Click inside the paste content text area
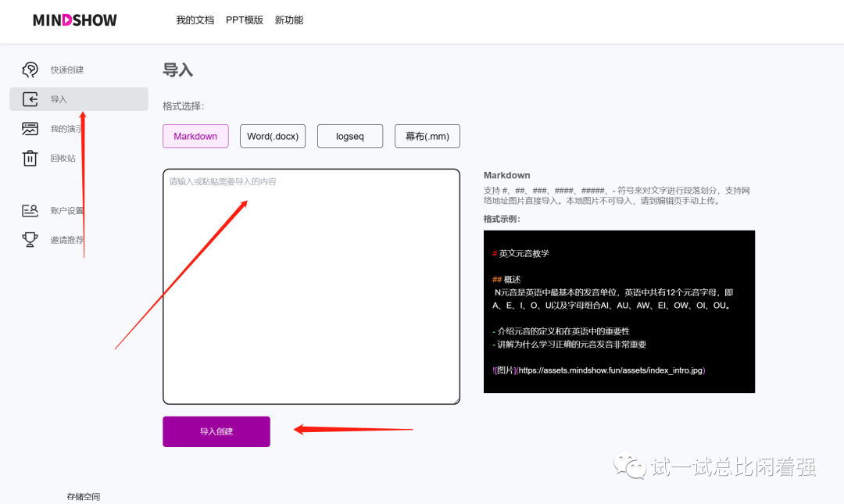This screenshot has width=844, height=504. 310,285
